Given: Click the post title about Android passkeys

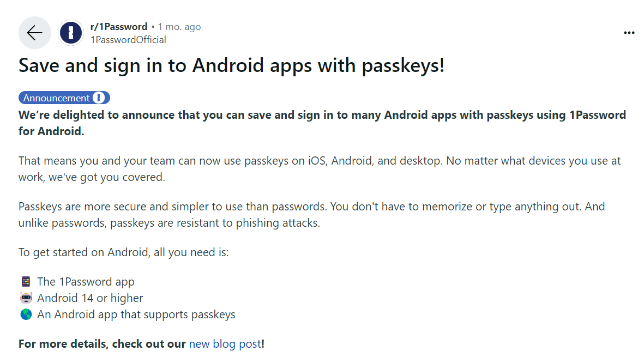Looking at the screenshot, I should 232,66.
